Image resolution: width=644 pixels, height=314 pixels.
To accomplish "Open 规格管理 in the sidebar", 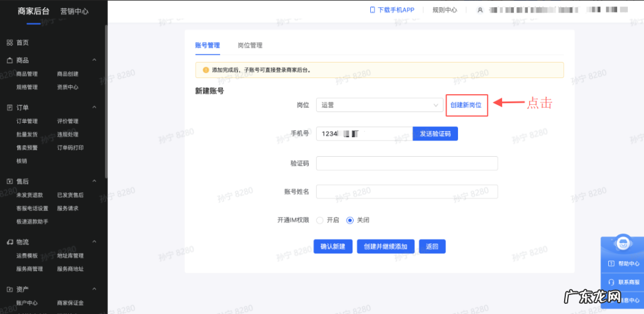I will pos(27,88).
